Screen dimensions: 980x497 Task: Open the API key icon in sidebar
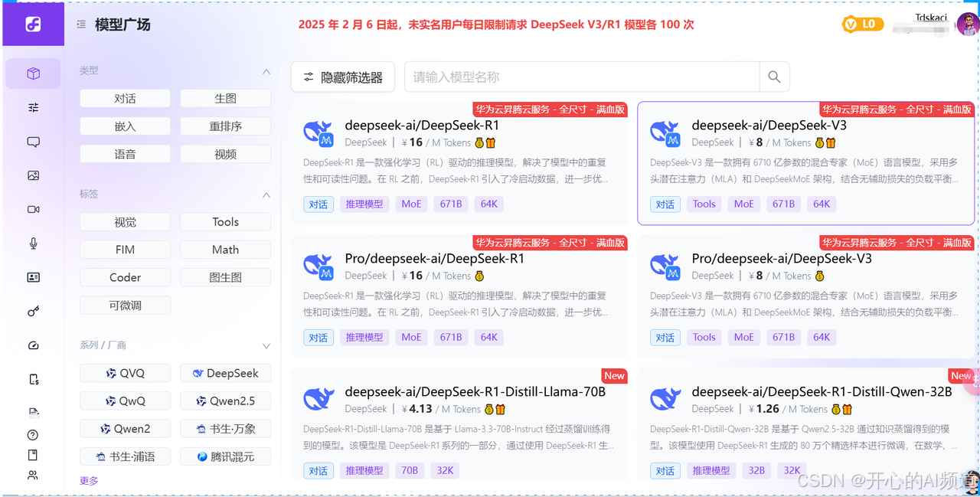[x=33, y=311]
